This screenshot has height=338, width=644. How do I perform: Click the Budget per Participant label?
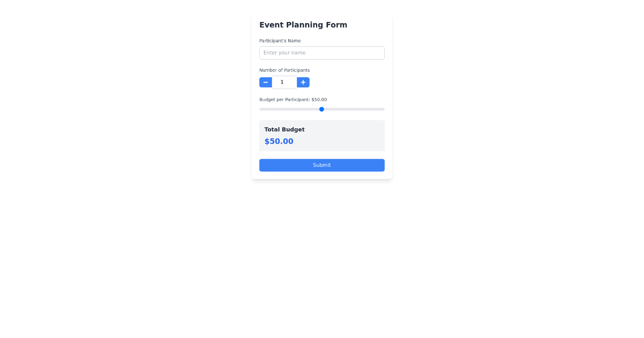click(293, 99)
